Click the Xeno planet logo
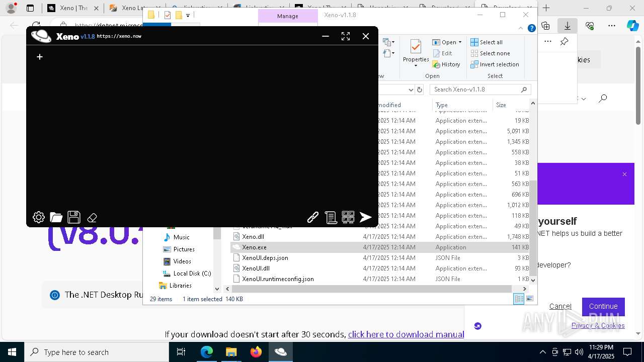644x362 pixels. coord(41,36)
